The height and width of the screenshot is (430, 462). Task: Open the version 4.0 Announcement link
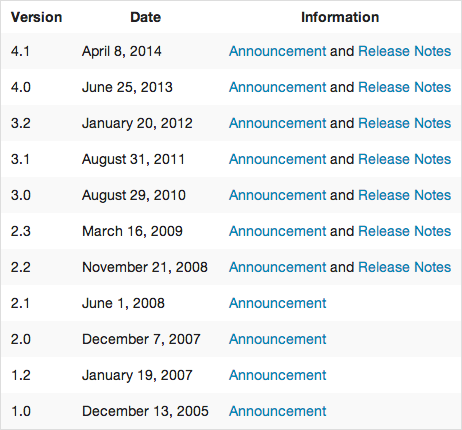pos(277,87)
